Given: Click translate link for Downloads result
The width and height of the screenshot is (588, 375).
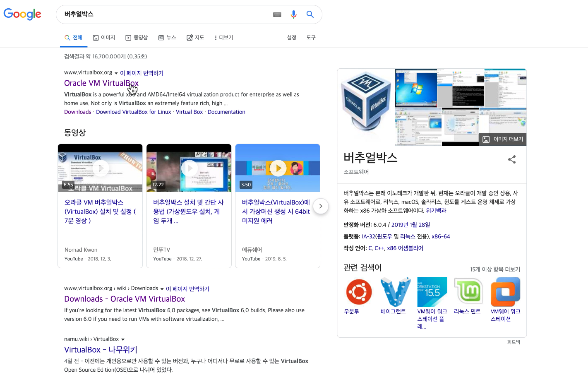Looking at the screenshot, I should click(187, 289).
